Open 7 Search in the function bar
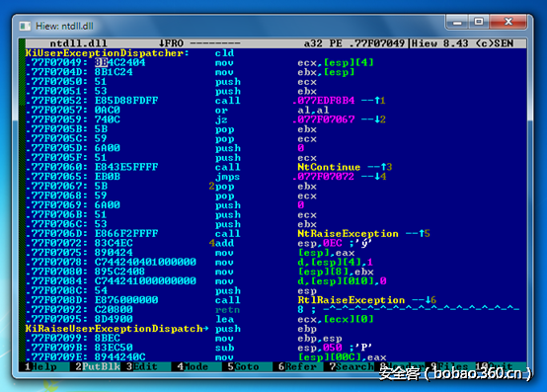Viewport: 547px width, 392px height. (x=351, y=367)
